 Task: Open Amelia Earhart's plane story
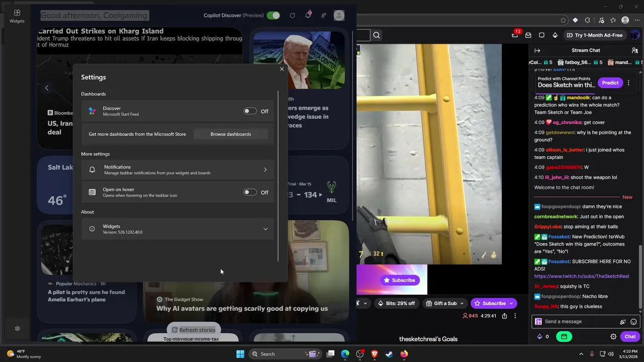[x=86, y=296]
